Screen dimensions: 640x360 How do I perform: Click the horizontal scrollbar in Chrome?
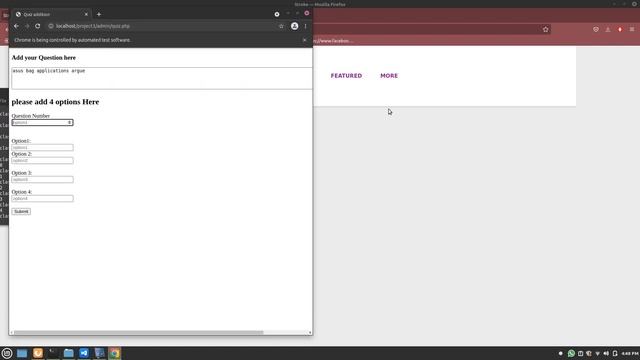(138, 333)
